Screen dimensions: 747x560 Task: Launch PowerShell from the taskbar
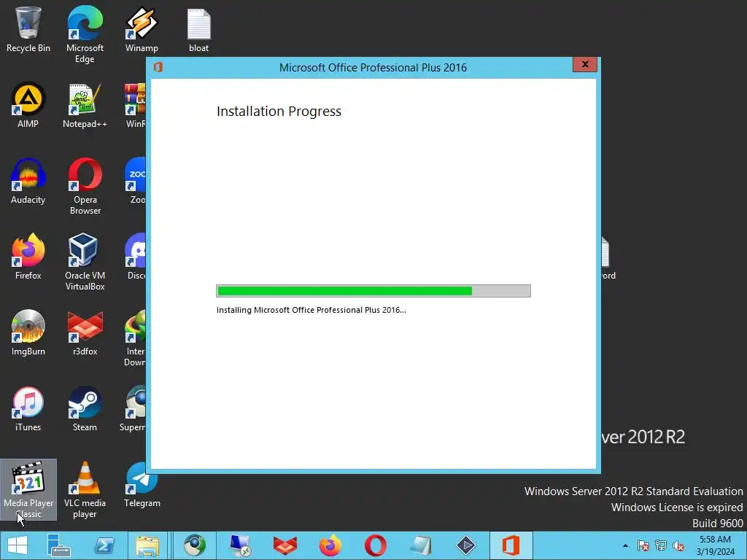(x=104, y=545)
